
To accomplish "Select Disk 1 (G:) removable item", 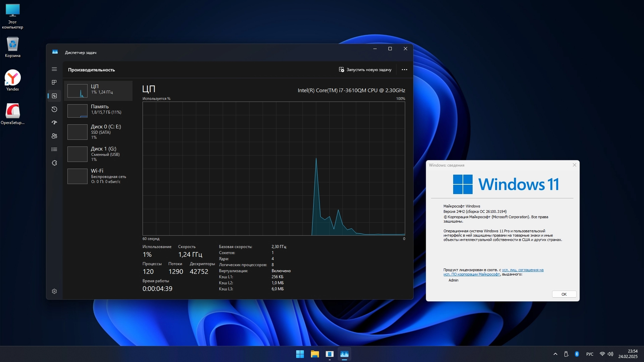I will click(x=98, y=154).
